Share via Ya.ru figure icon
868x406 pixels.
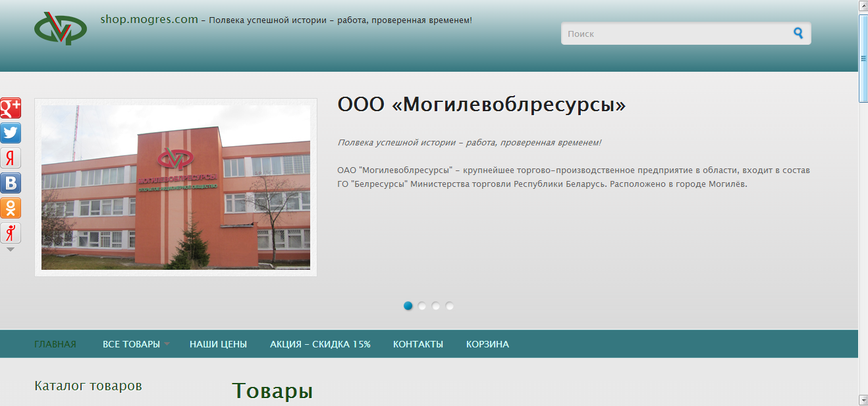click(11, 233)
